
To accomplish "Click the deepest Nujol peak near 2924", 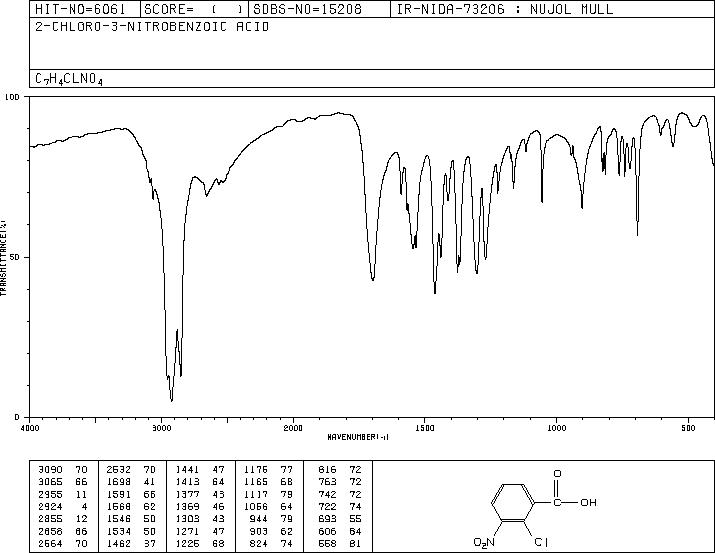I will point(171,400).
